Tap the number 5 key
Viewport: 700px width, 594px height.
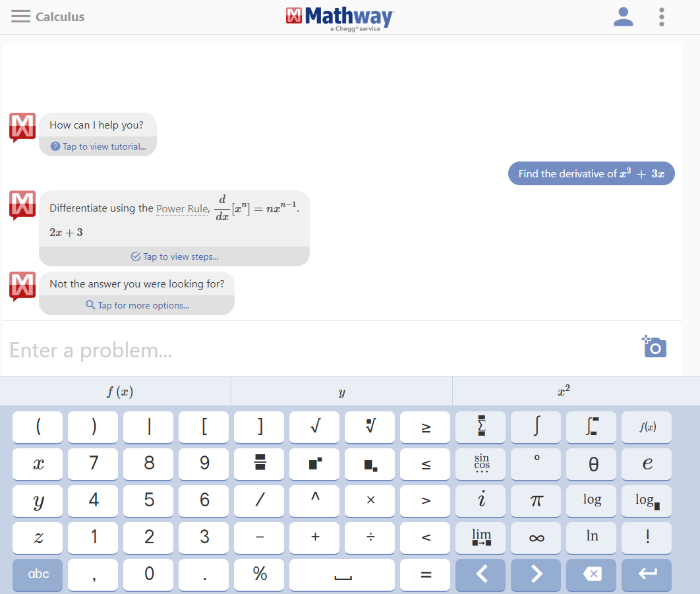(x=149, y=500)
